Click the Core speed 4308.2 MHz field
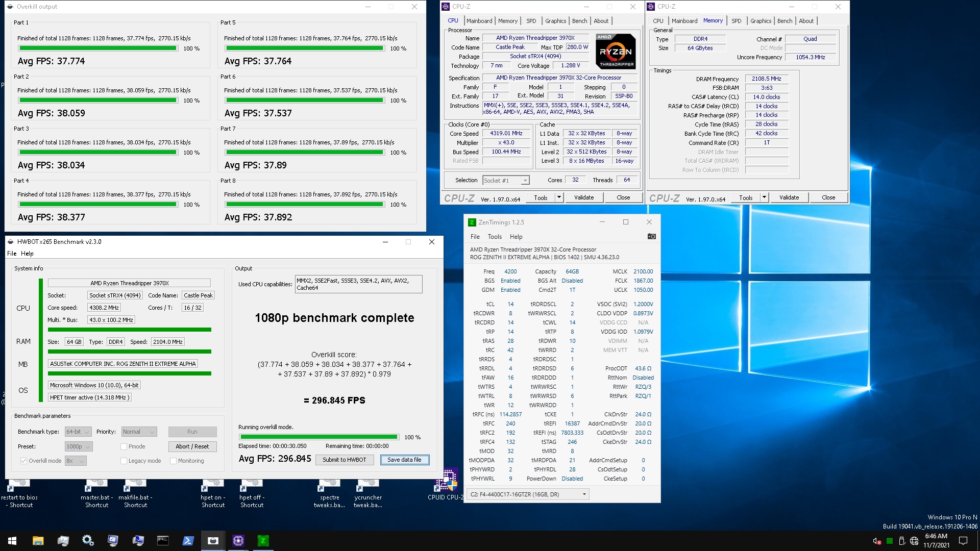This screenshot has width=980, height=551. click(x=104, y=308)
